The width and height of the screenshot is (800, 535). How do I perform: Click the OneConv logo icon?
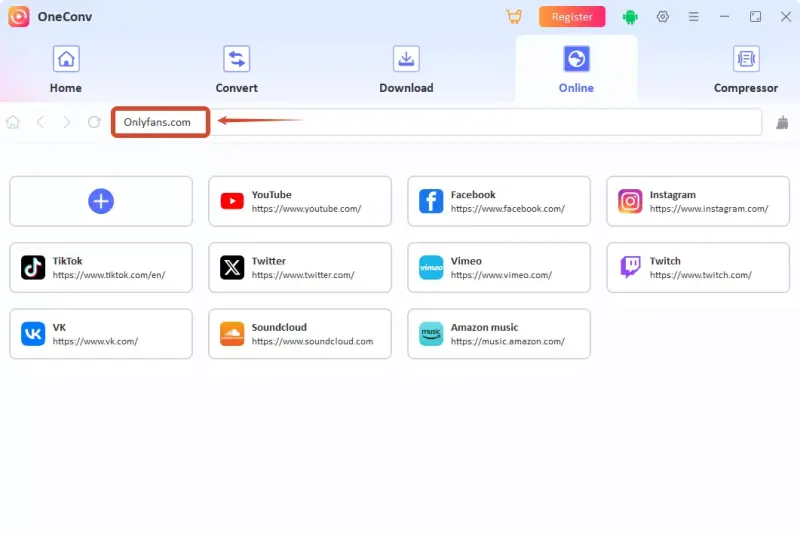tap(19, 16)
